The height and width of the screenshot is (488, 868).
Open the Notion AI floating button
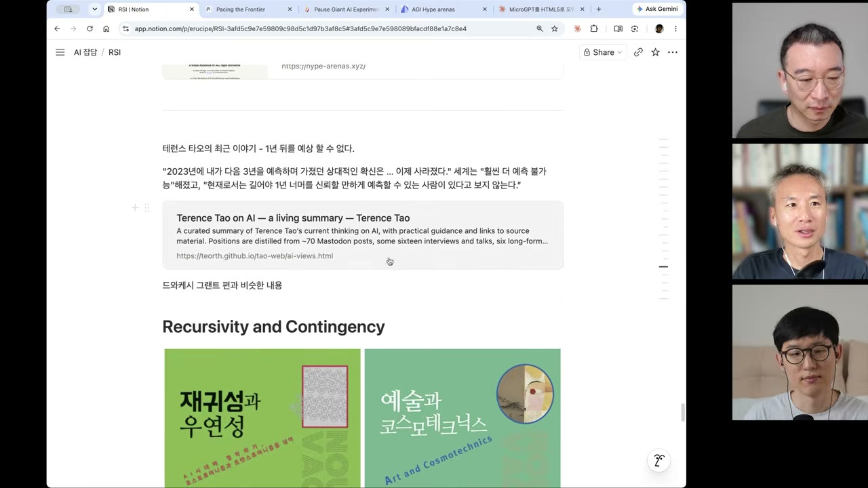coord(658,461)
